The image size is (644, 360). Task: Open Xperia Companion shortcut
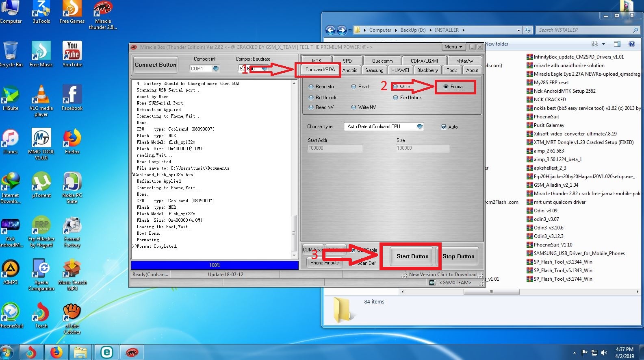[41, 275]
